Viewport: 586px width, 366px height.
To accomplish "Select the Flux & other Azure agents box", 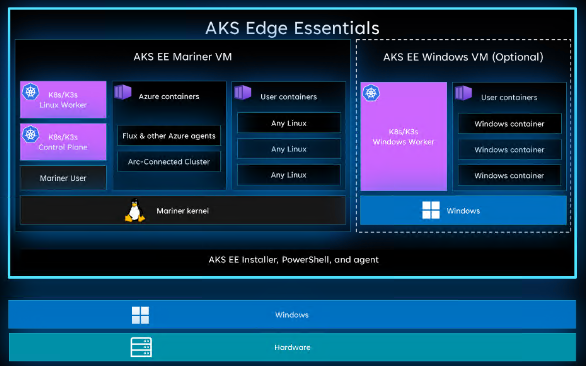I will pos(169,136).
